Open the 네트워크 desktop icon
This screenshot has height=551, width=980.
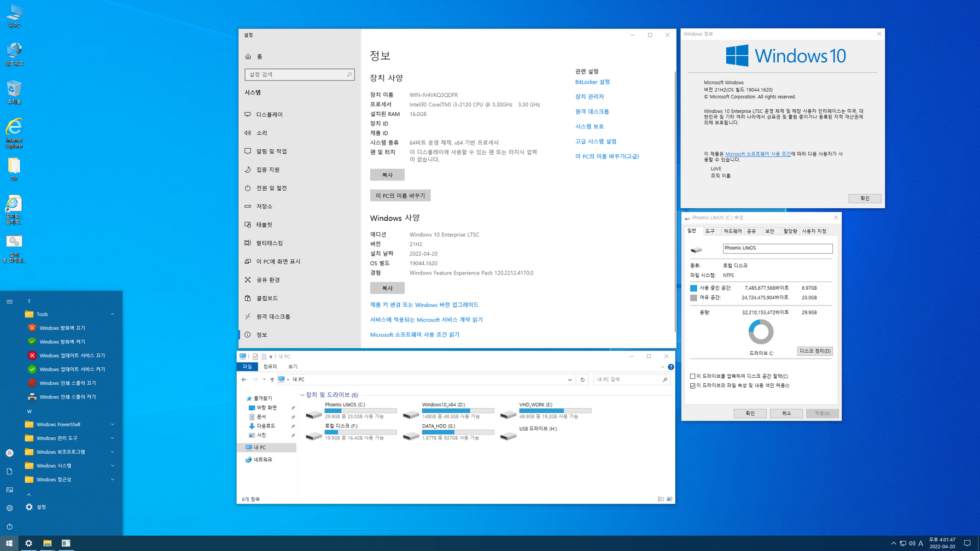(14, 54)
